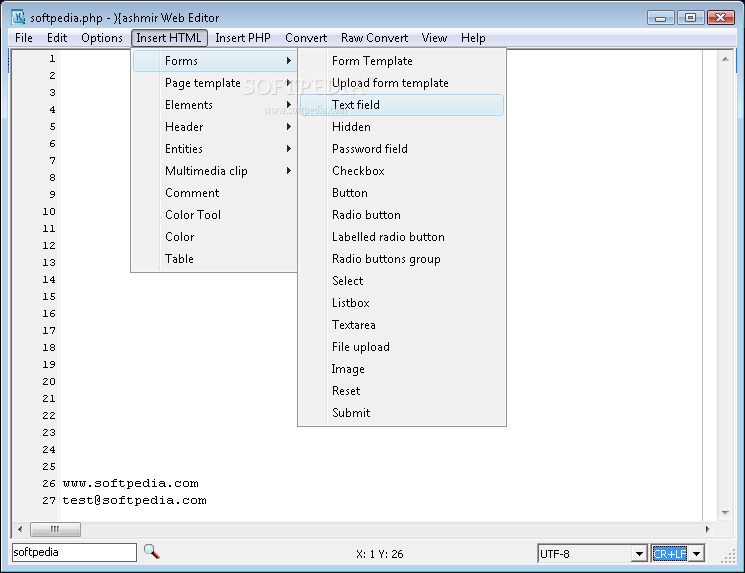This screenshot has width=745, height=573.
Task: Minimize the editor window
Action: pos(660,18)
